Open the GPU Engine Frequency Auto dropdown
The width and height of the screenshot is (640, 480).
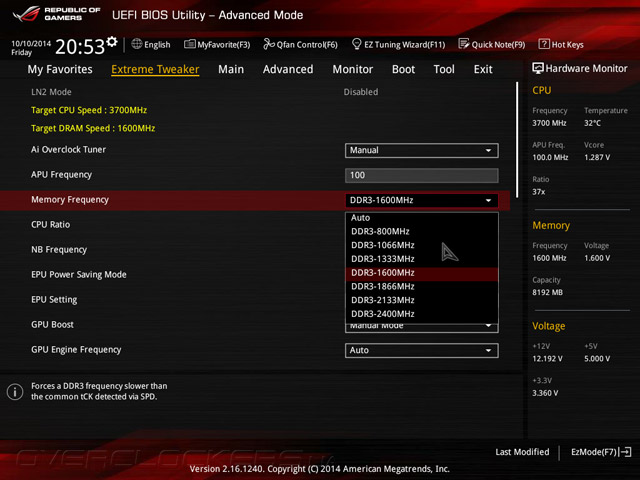(422, 350)
